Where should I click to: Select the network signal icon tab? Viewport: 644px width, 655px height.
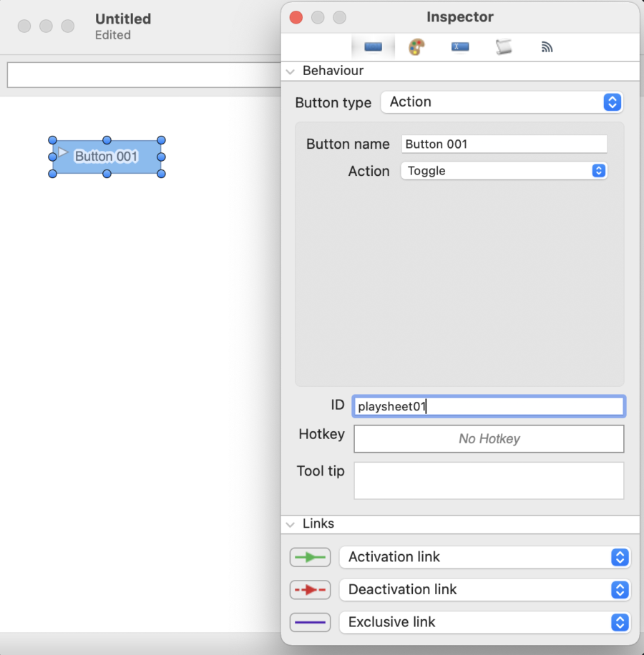547,46
